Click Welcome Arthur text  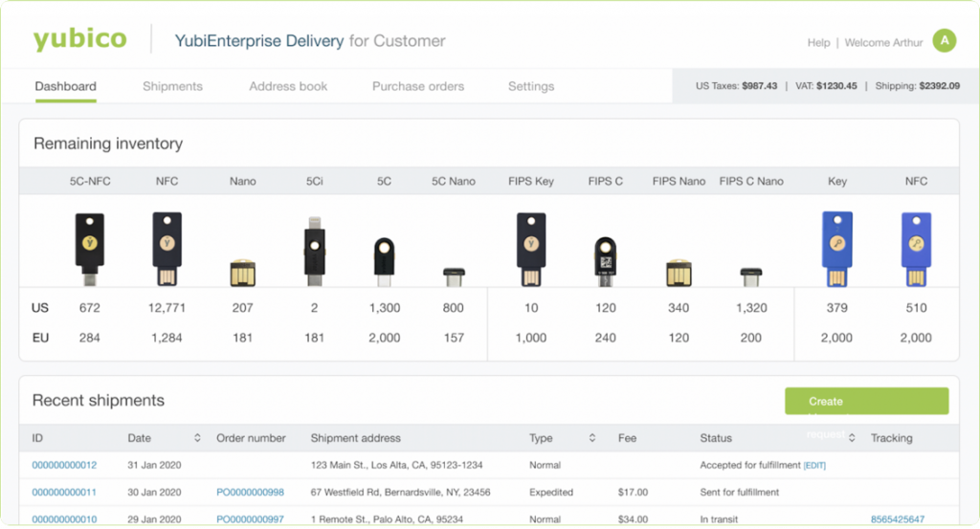[x=883, y=42]
